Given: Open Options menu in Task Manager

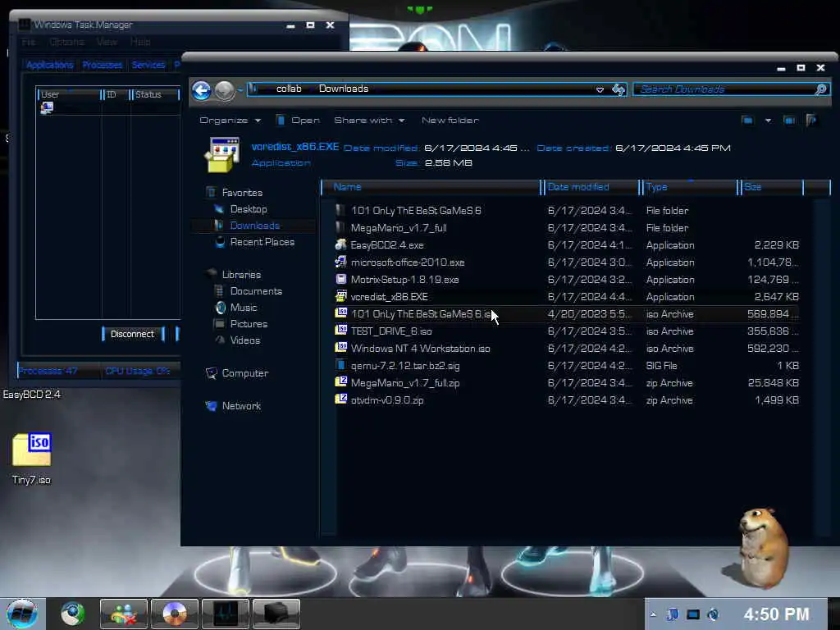Looking at the screenshot, I should [x=67, y=42].
